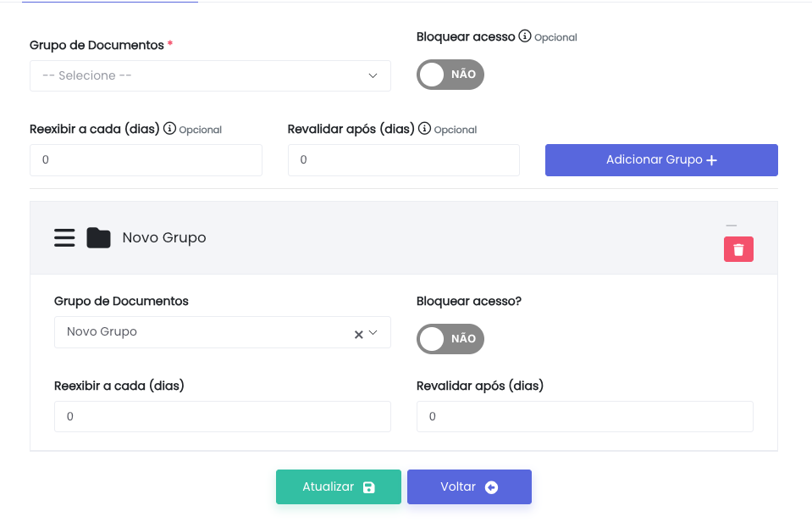Click the Voltar button
The height and width of the screenshot is (528, 812).
(469, 487)
